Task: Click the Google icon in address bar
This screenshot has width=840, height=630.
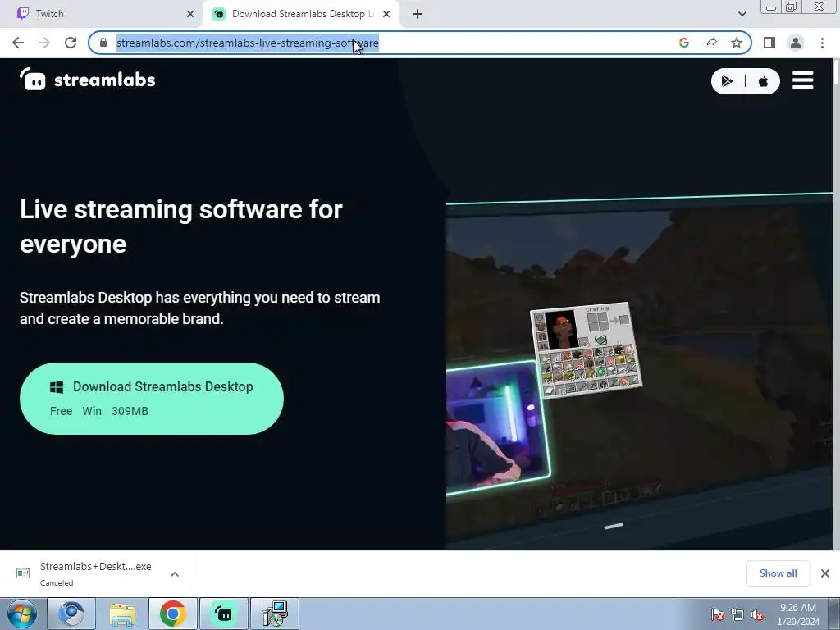Action: [x=683, y=43]
